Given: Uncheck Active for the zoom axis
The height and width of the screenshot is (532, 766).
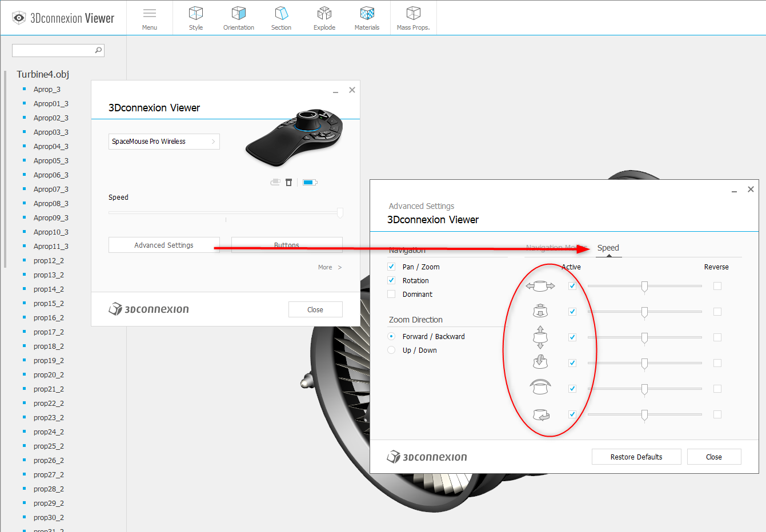Looking at the screenshot, I should 572,312.
